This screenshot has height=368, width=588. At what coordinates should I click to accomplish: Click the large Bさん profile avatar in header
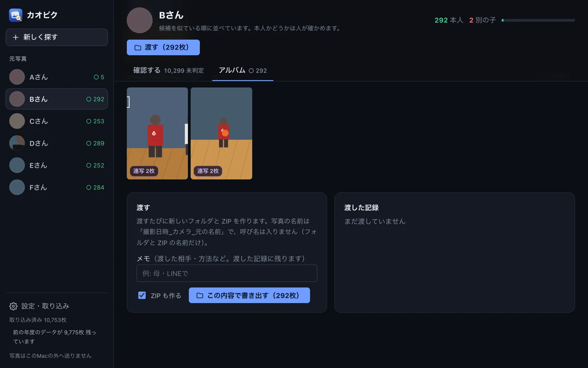point(140,20)
